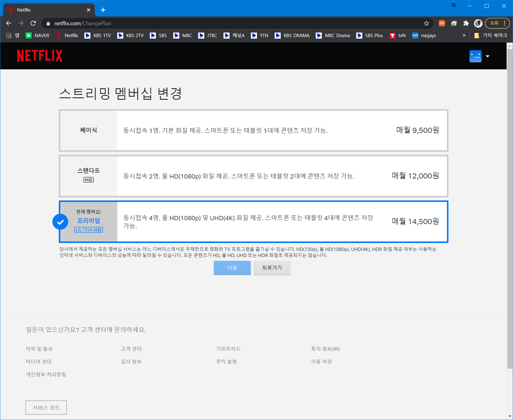Open the orange EX extension icon

click(442, 23)
